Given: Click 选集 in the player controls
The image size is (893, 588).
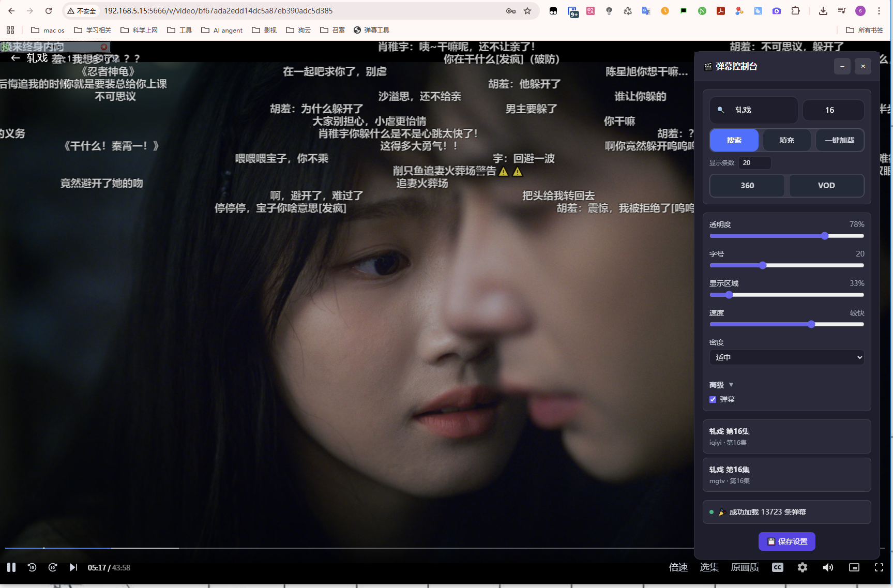Looking at the screenshot, I should [x=709, y=567].
